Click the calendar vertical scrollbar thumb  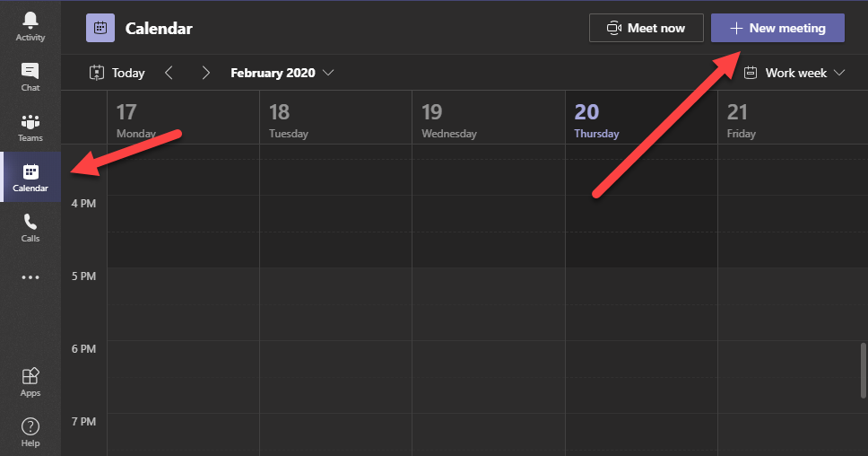pyautogui.click(x=863, y=370)
